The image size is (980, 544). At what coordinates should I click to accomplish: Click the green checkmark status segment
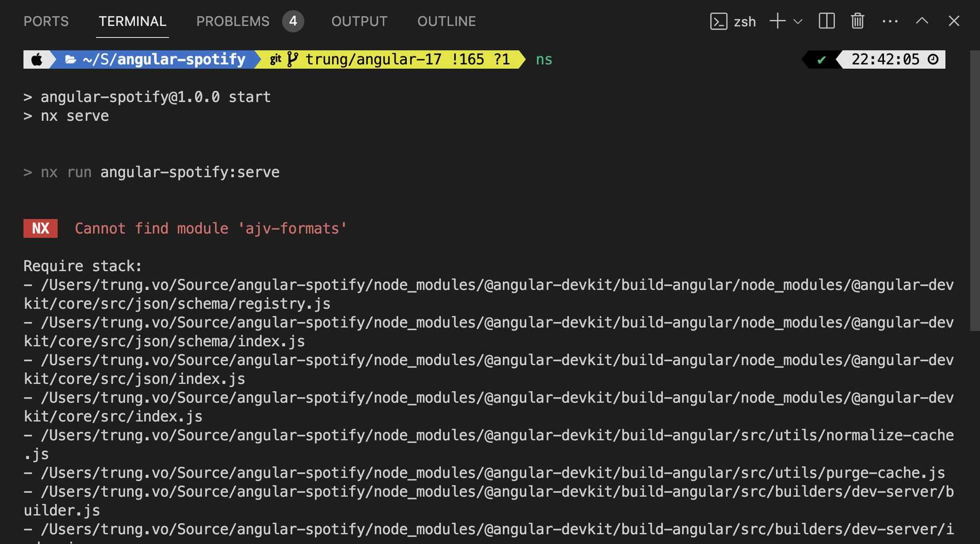[821, 59]
